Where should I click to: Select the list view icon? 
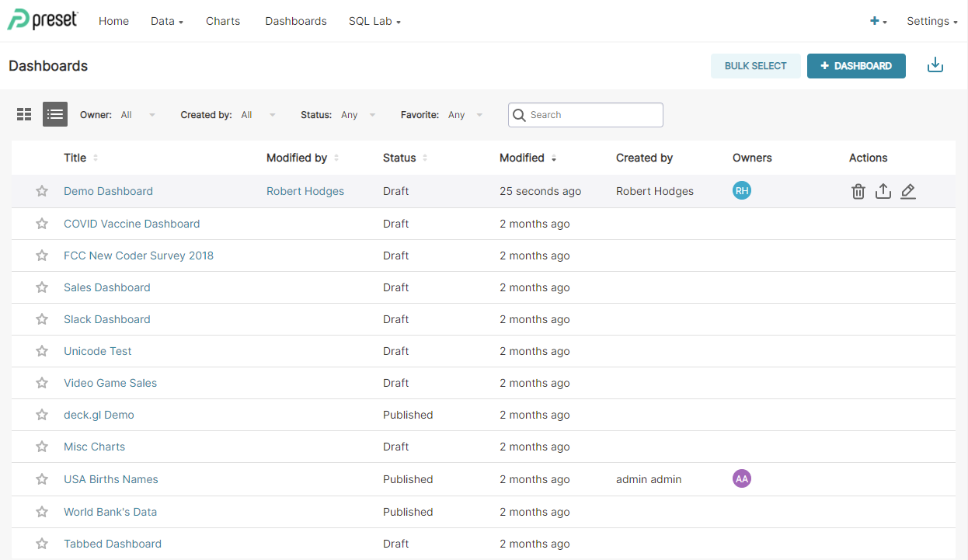point(54,114)
